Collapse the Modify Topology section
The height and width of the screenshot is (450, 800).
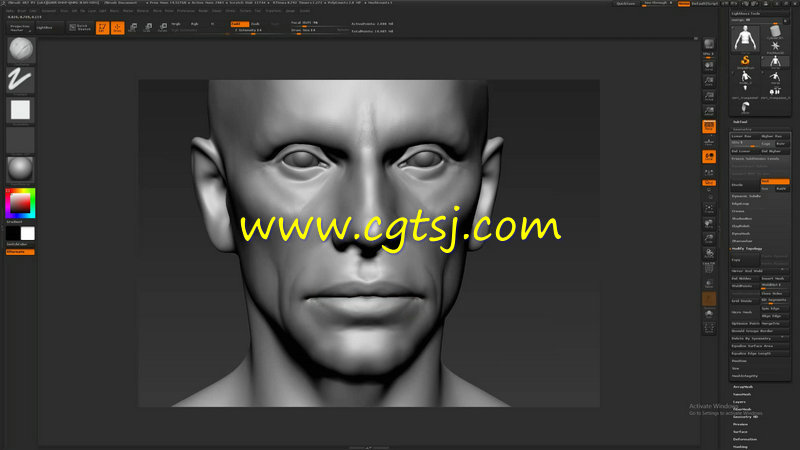[x=747, y=249]
